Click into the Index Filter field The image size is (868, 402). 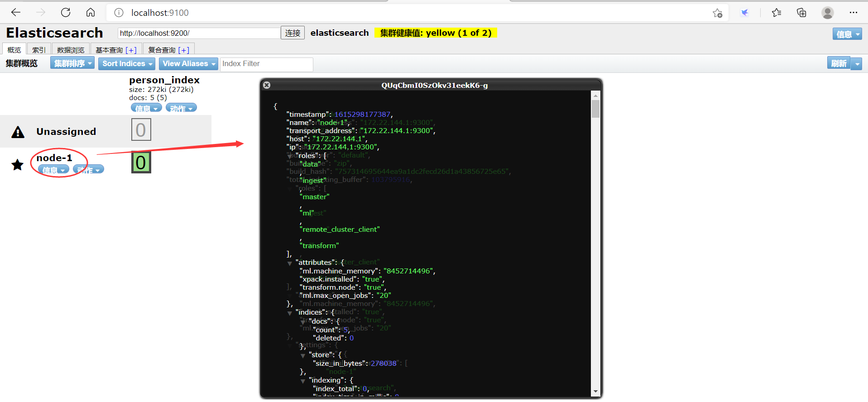(266, 64)
